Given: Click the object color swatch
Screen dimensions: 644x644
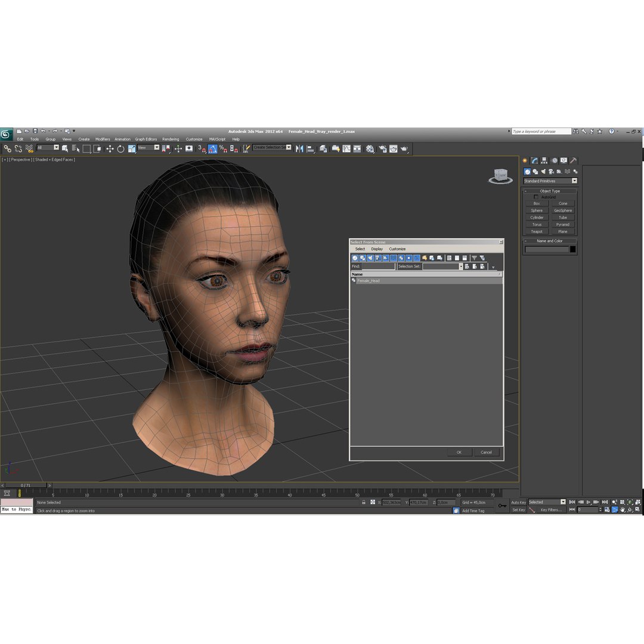Looking at the screenshot, I should pyautogui.click(x=572, y=249).
